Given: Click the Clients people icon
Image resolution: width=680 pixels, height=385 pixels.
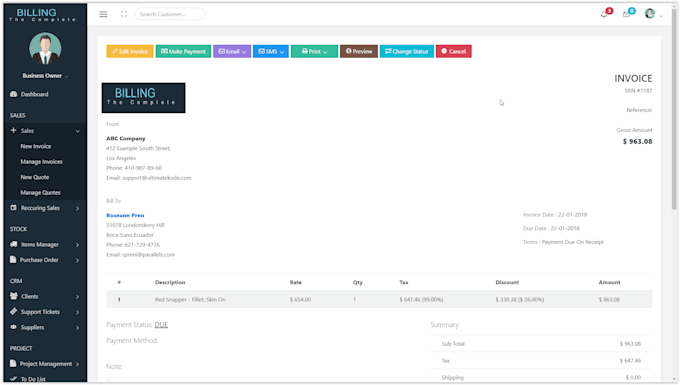Looking at the screenshot, I should point(14,296).
